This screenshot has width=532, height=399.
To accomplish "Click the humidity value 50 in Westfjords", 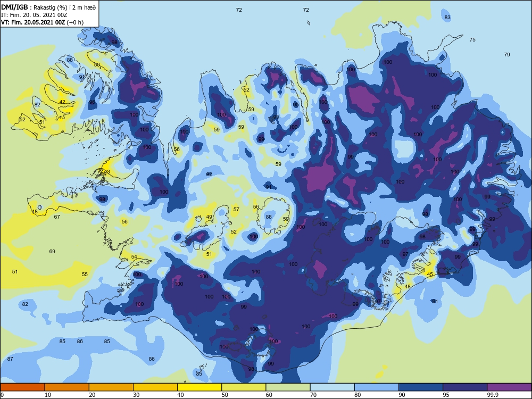I will click(x=97, y=64).
